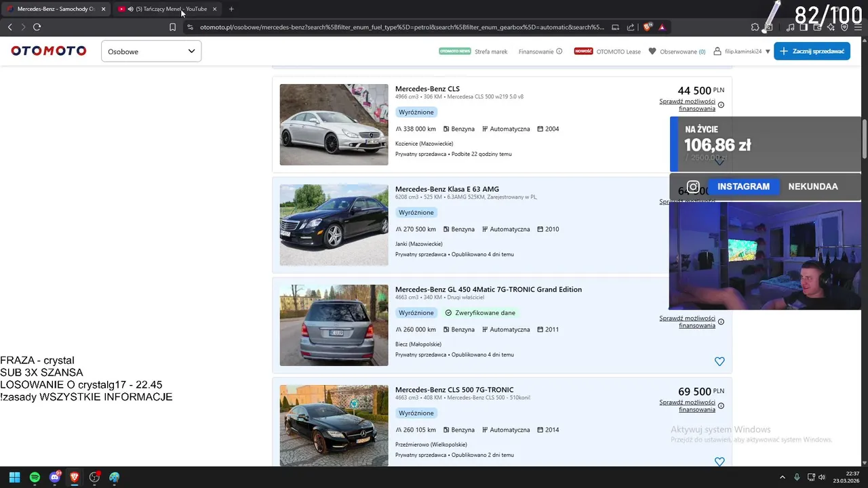Switch to the Tańczący Menel YouTube tab
The image size is (868, 488).
(x=166, y=9)
